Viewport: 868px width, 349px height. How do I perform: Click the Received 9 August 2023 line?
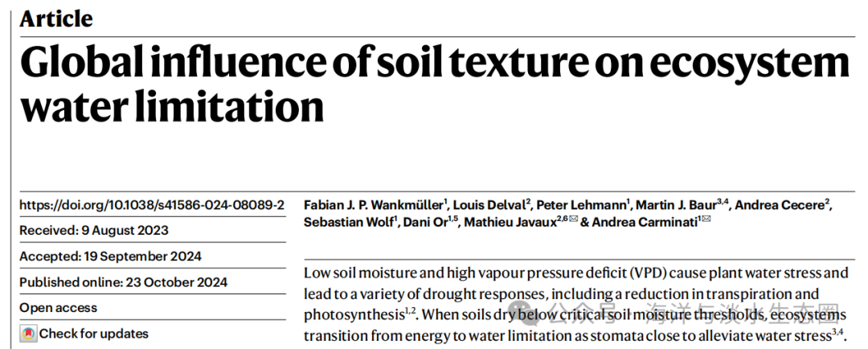94,231
